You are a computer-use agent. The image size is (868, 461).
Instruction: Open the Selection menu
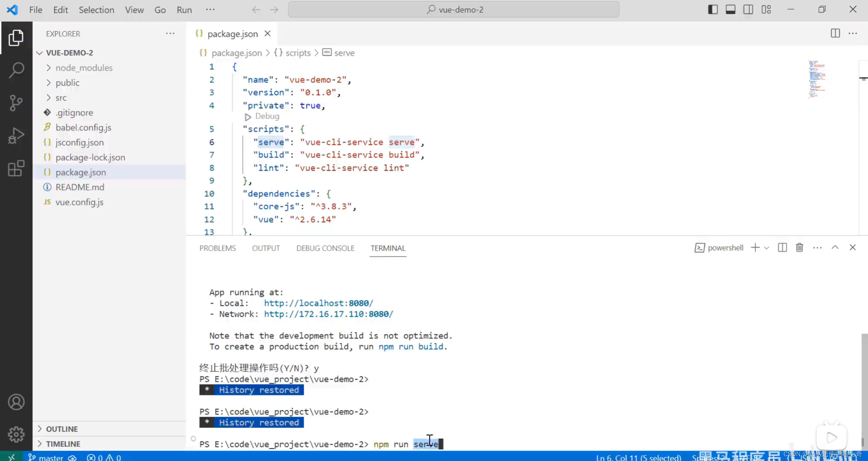coord(96,10)
